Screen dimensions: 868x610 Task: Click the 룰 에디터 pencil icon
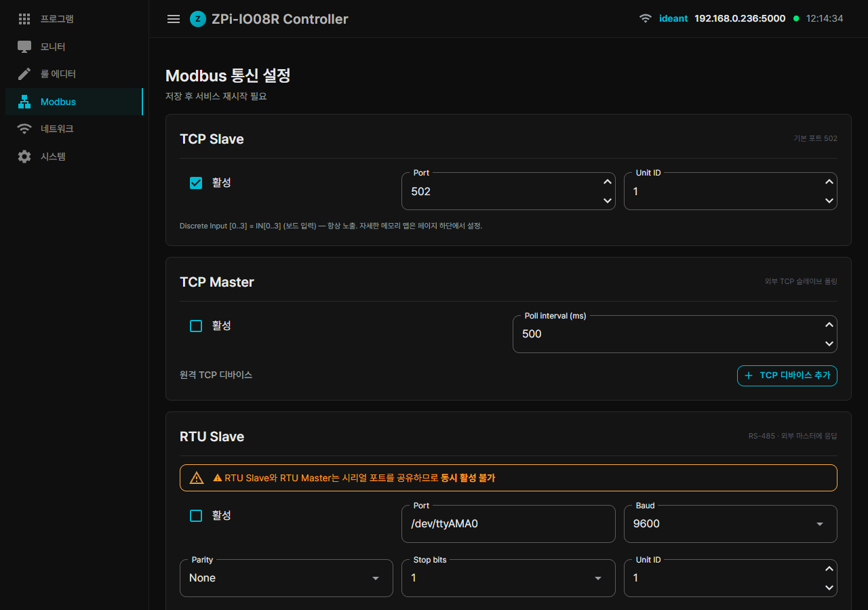pyautogui.click(x=24, y=74)
